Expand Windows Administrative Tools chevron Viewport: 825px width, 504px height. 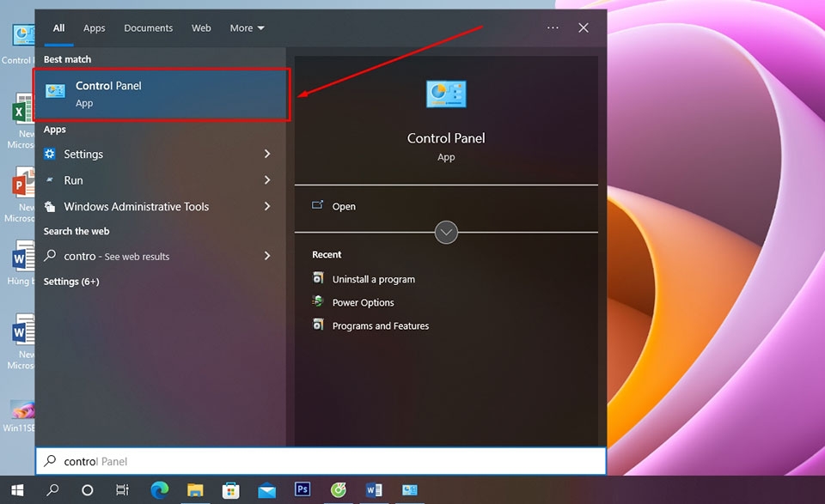coord(267,206)
